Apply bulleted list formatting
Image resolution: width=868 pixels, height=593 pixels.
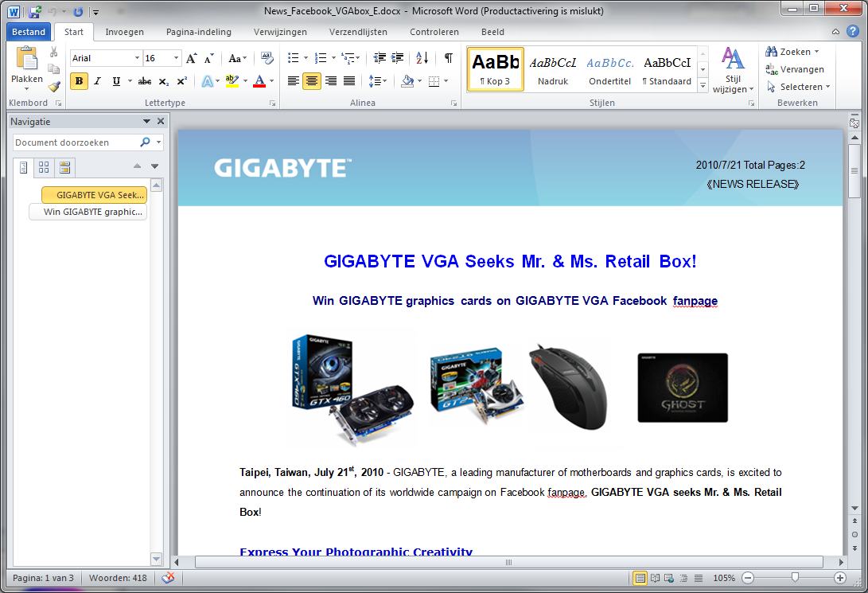[294, 58]
